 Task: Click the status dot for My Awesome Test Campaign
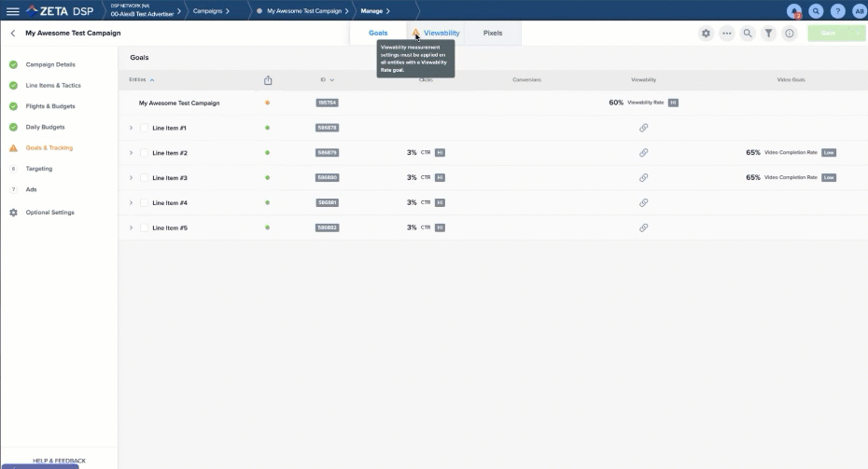tap(268, 103)
